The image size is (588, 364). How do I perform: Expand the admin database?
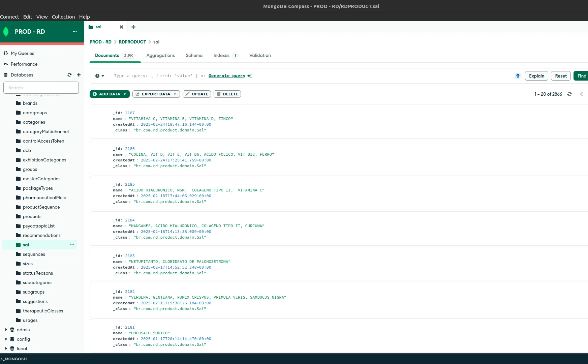click(6, 330)
